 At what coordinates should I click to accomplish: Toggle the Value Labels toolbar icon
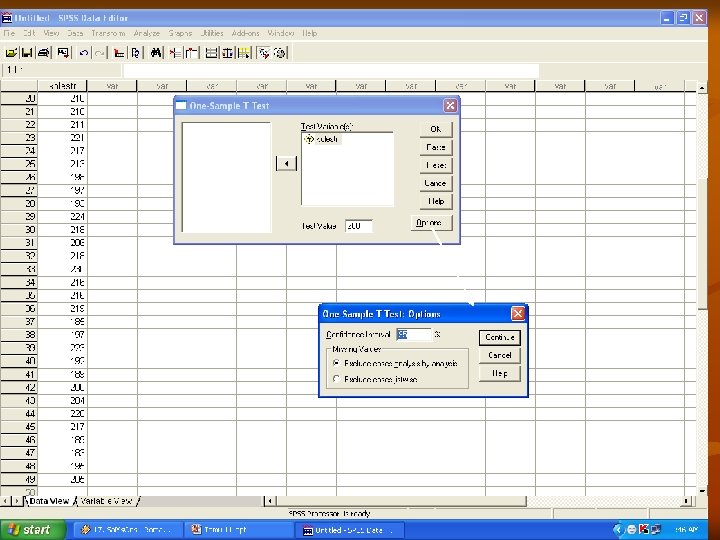(264, 53)
